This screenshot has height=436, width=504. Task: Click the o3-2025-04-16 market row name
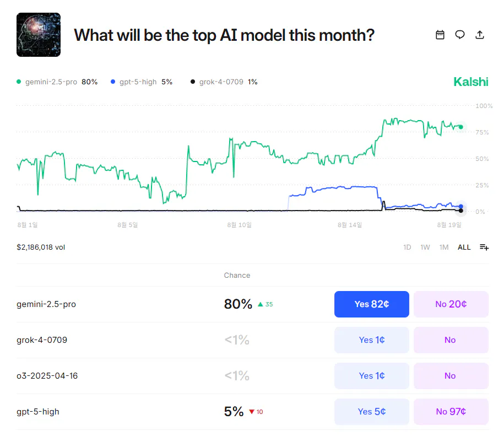pyautogui.click(x=47, y=376)
